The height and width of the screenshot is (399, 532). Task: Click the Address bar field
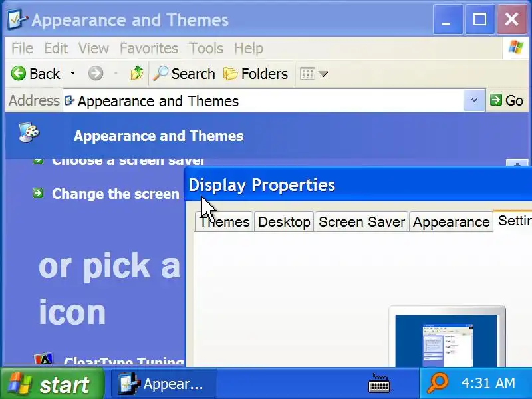(x=263, y=101)
